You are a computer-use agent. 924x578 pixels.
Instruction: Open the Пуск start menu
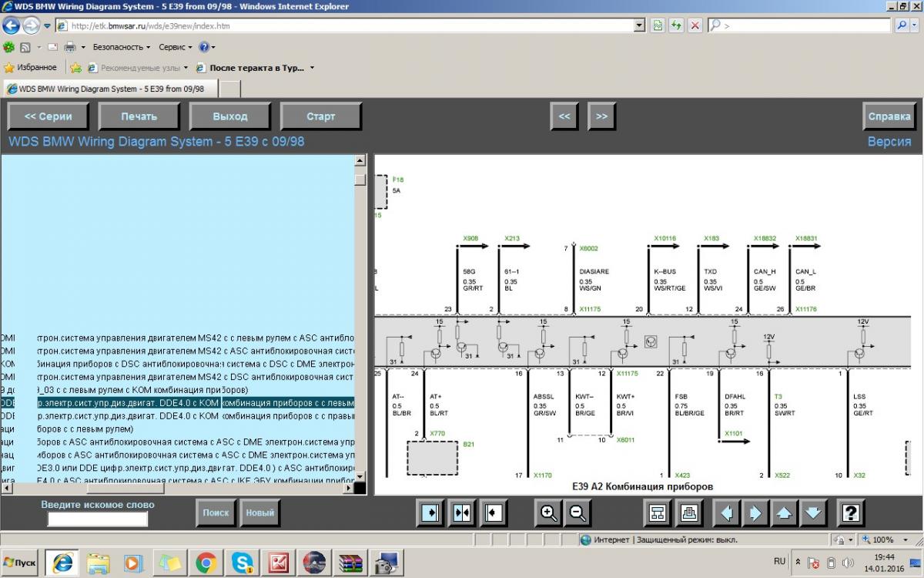tap(21, 563)
